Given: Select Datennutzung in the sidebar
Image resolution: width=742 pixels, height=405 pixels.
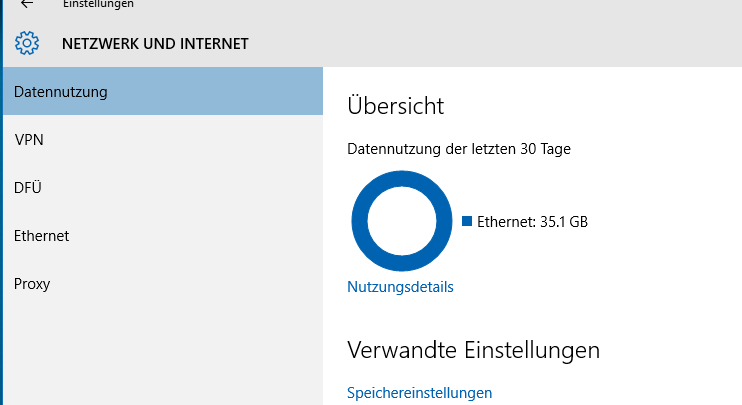Looking at the screenshot, I should click(163, 91).
